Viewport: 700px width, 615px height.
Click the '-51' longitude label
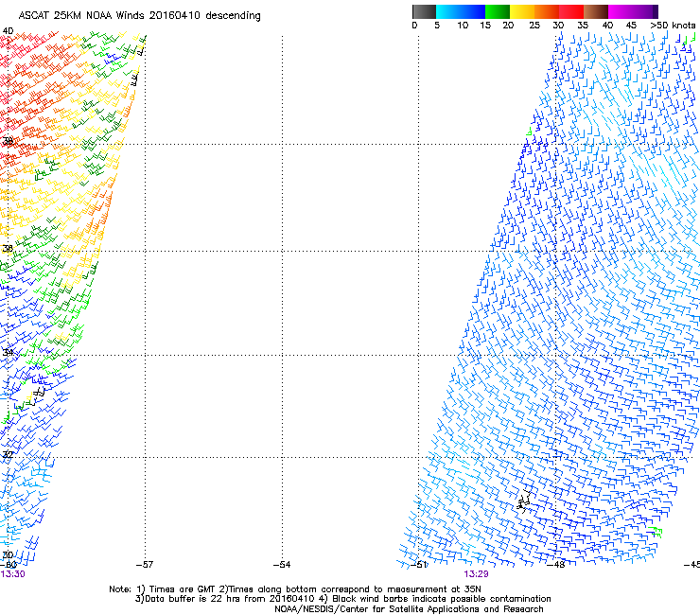tap(419, 565)
